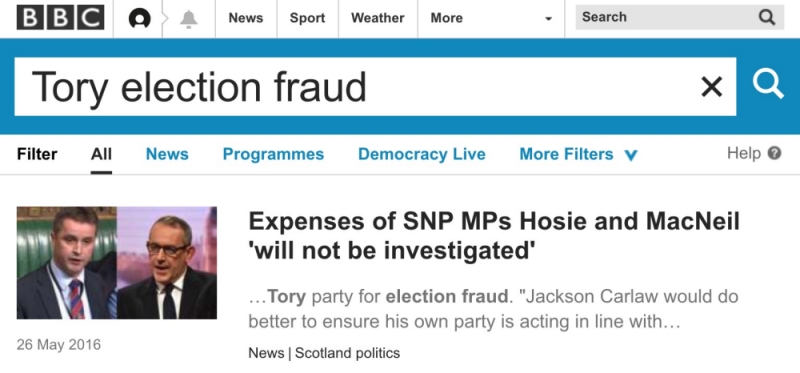Select the All filter tab
Screen dimensions: 800x373
(x=101, y=154)
